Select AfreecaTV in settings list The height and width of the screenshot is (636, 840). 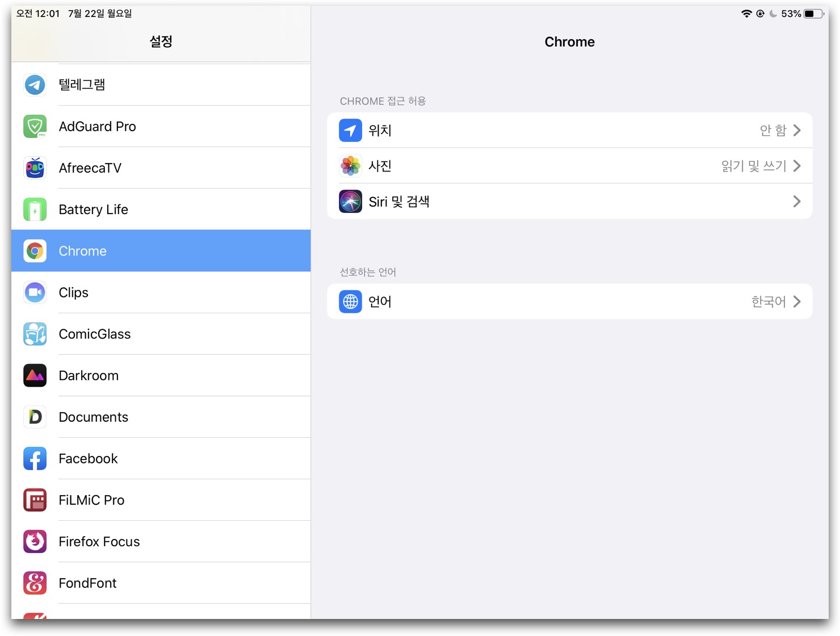pos(161,168)
